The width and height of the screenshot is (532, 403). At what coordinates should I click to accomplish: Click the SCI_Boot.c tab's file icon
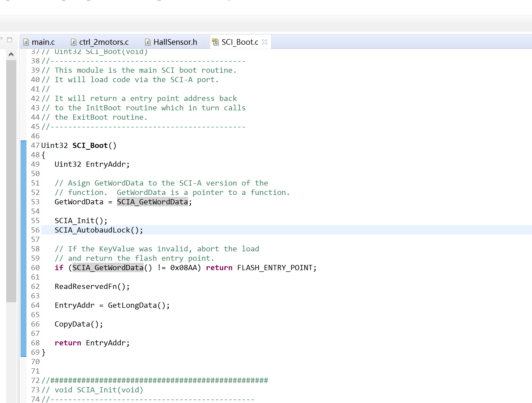[x=216, y=42]
